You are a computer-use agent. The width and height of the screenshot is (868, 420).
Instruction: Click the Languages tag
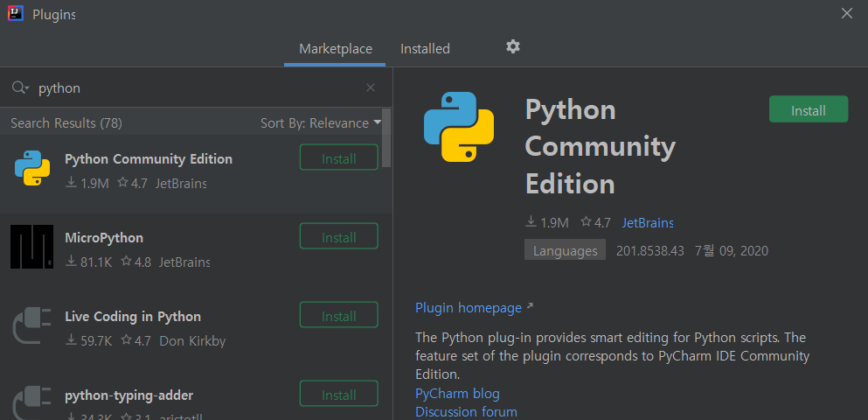pyautogui.click(x=566, y=251)
